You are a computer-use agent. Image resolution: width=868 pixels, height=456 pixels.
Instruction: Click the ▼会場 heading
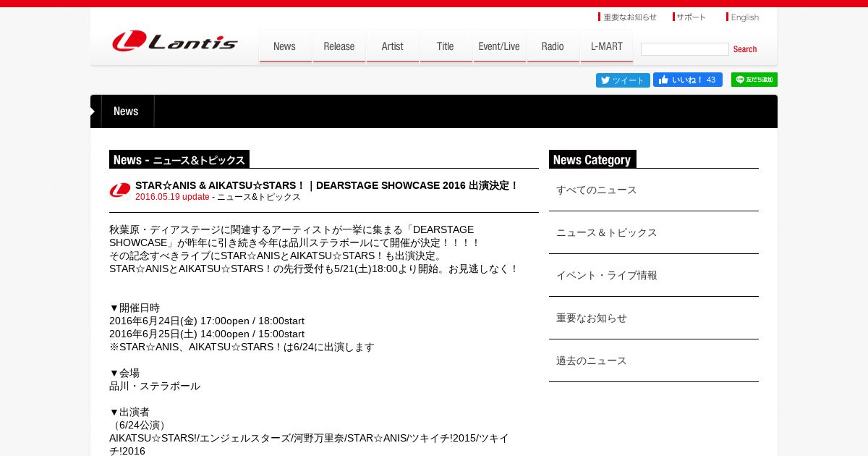[124, 373]
